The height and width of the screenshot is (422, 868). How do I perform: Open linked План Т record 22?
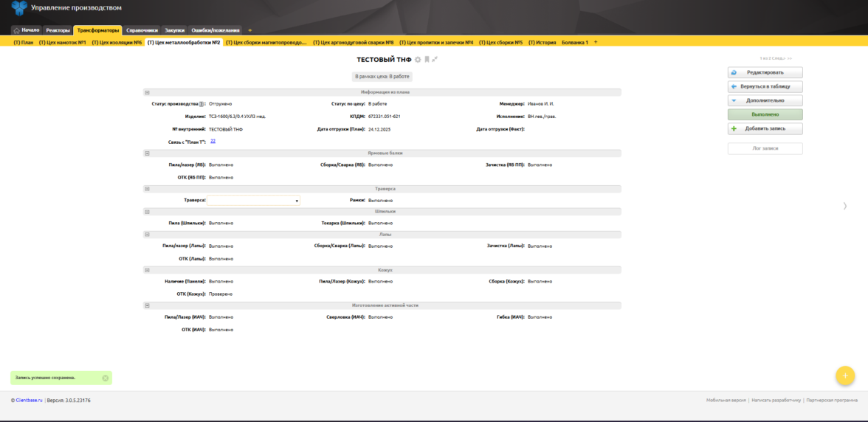(x=213, y=140)
